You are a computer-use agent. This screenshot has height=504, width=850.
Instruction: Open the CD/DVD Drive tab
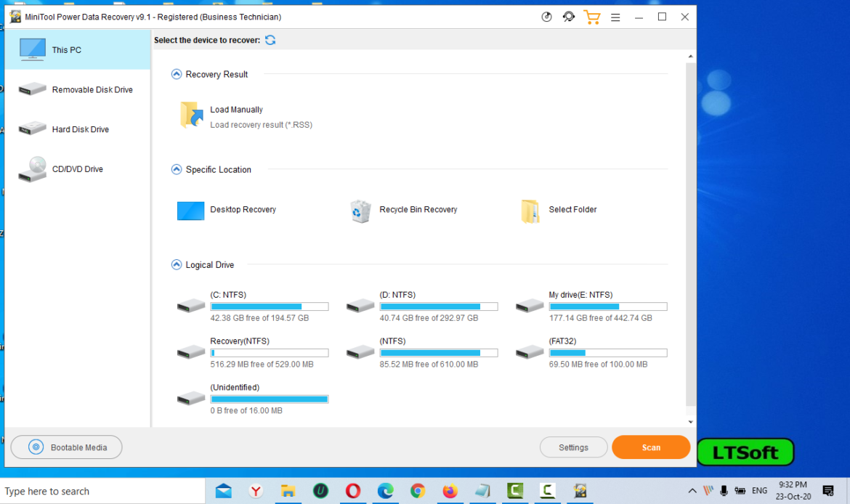click(77, 169)
